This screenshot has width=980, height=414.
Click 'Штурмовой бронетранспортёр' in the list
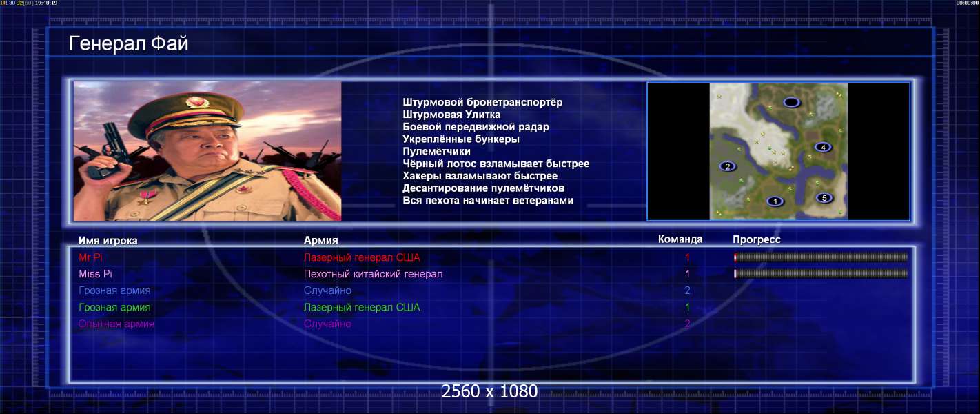point(482,102)
